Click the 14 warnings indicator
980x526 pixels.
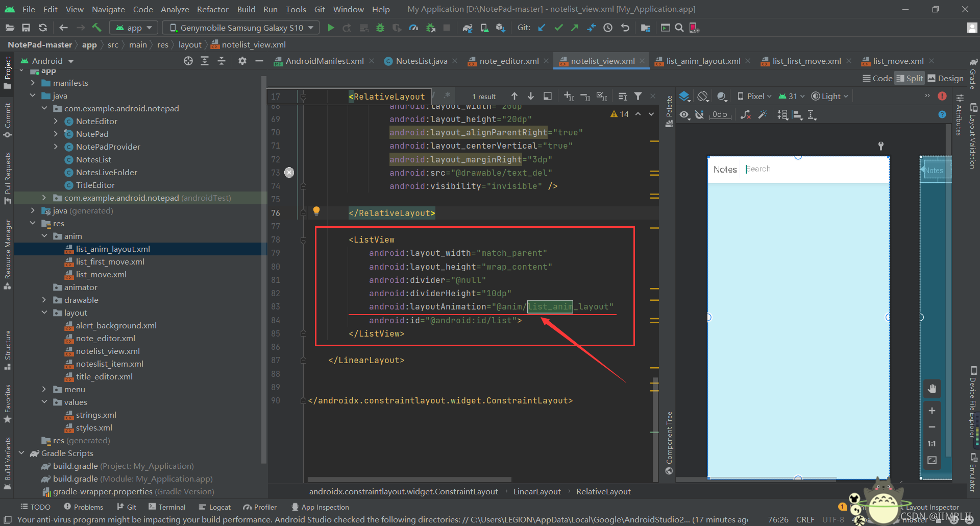620,114
